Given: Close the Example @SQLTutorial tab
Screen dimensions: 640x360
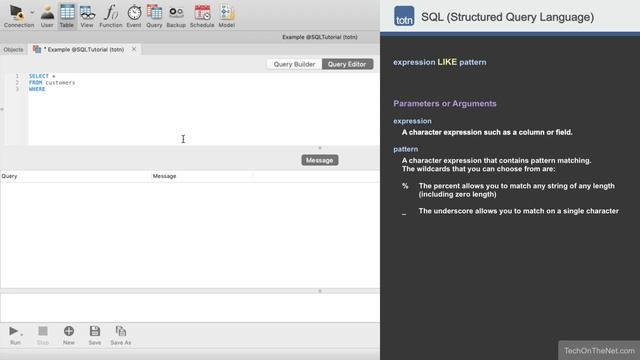Looking at the screenshot, I should [134, 49].
